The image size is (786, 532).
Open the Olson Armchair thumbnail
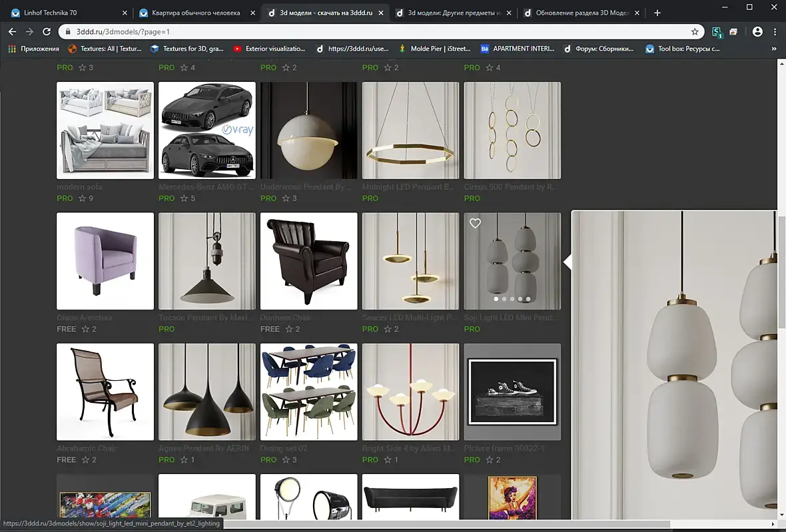pyautogui.click(x=105, y=261)
